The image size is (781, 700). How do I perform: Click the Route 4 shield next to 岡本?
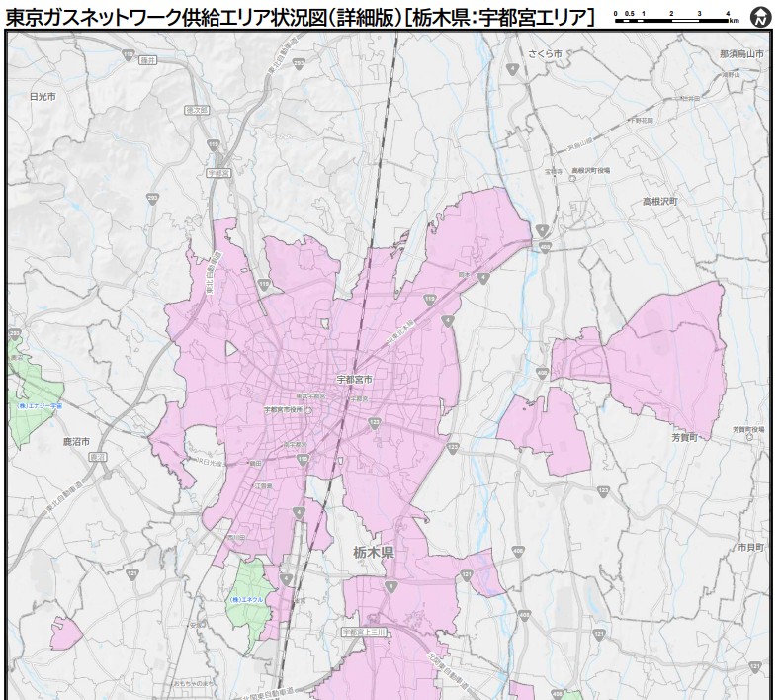[x=482, y=279]
